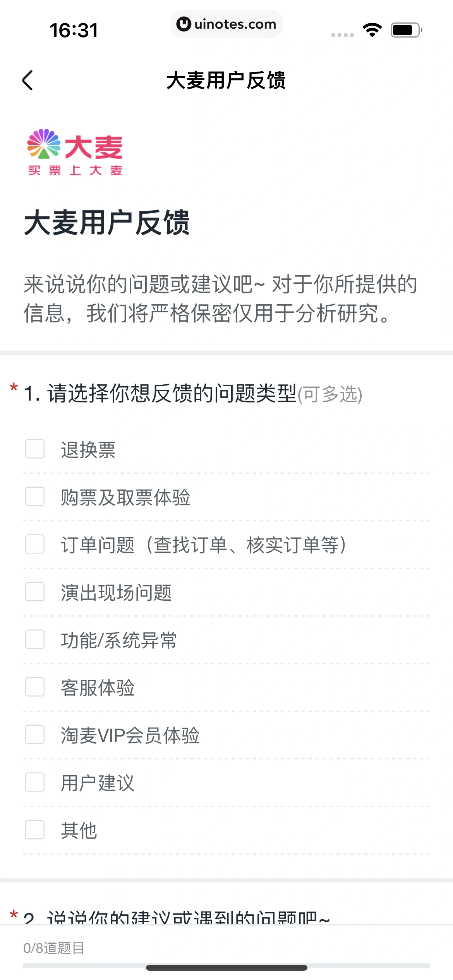Tap the uinotes.com site badge
Image resolution: width=453 pixels, height=980 pixels.
point(226,24)
